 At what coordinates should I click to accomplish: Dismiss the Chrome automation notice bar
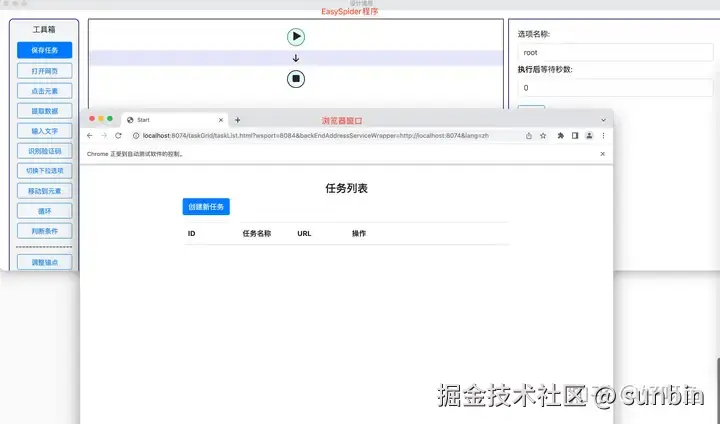602,154
